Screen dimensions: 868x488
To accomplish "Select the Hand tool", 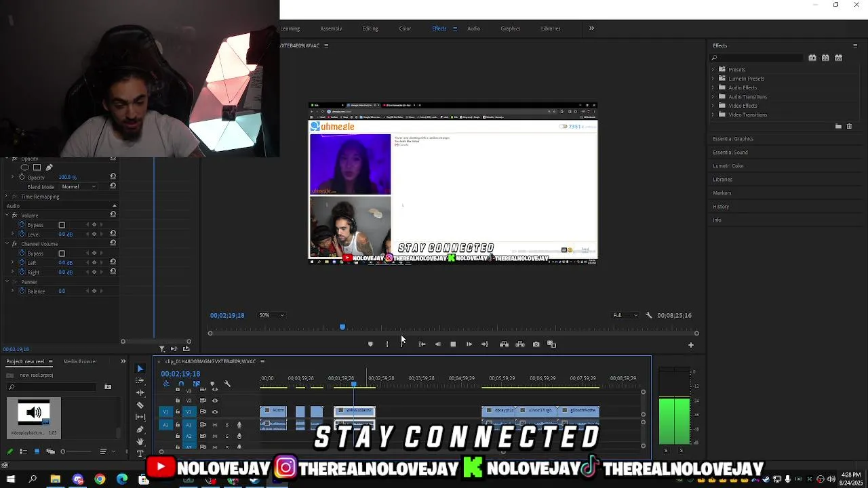I will click(140, 442).
